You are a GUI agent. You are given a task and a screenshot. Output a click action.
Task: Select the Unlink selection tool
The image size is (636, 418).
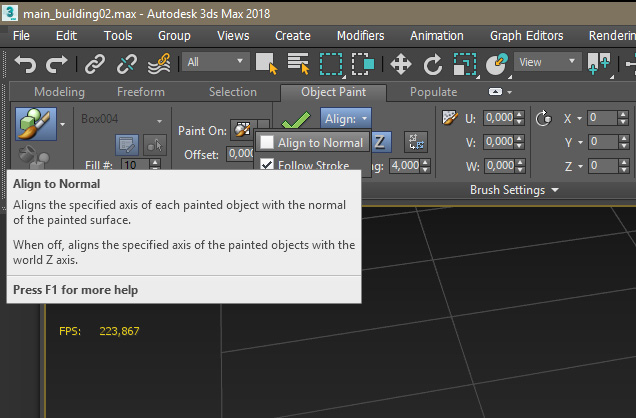127,64
